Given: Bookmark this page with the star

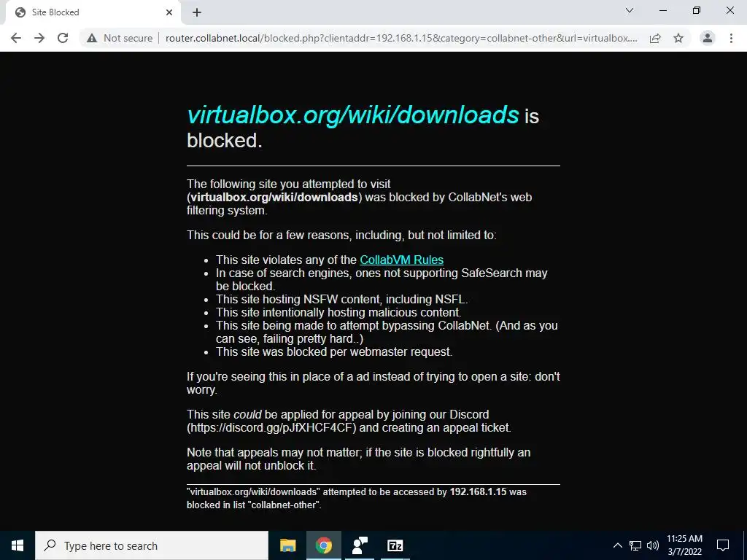Looking at the screenshot, I should [678, 38].
